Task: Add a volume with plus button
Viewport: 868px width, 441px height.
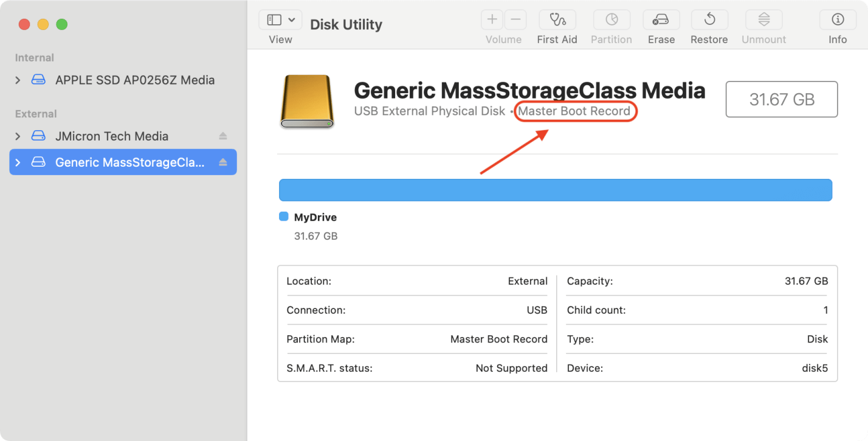Action: coord(492,20)
